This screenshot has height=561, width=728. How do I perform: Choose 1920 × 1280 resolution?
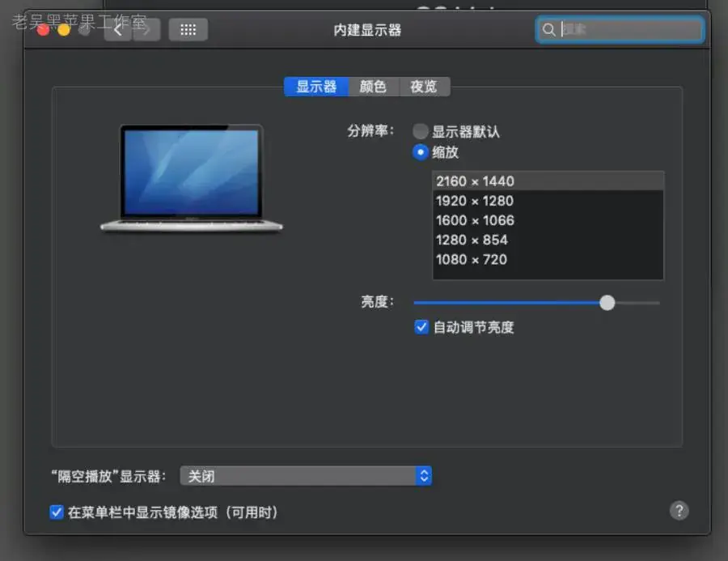pos(548,201)
